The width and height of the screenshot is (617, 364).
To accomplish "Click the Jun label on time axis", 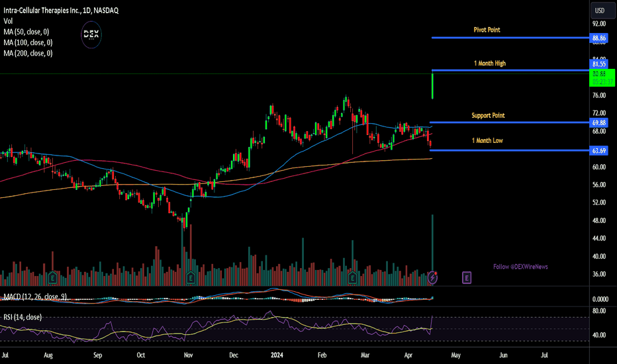I will [503, 355].
